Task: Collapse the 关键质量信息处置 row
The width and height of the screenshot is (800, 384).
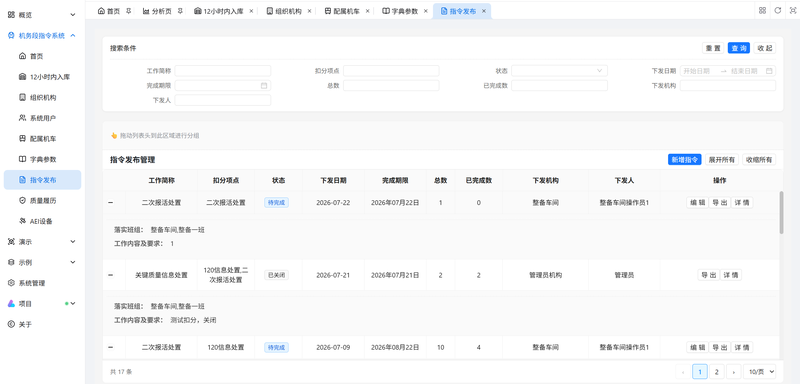Action: 111,275
